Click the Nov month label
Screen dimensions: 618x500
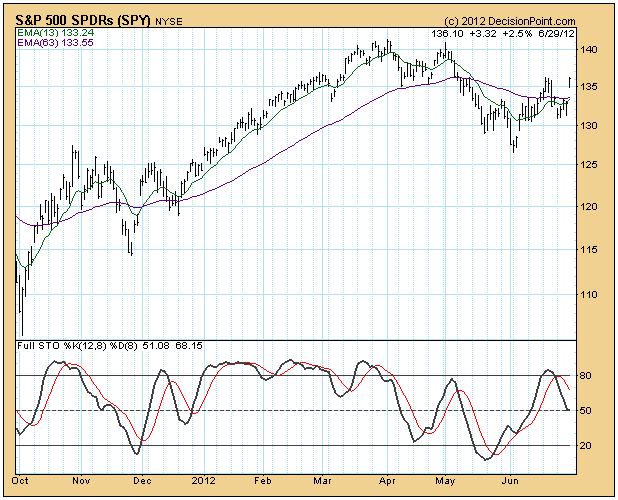point(82,481)
